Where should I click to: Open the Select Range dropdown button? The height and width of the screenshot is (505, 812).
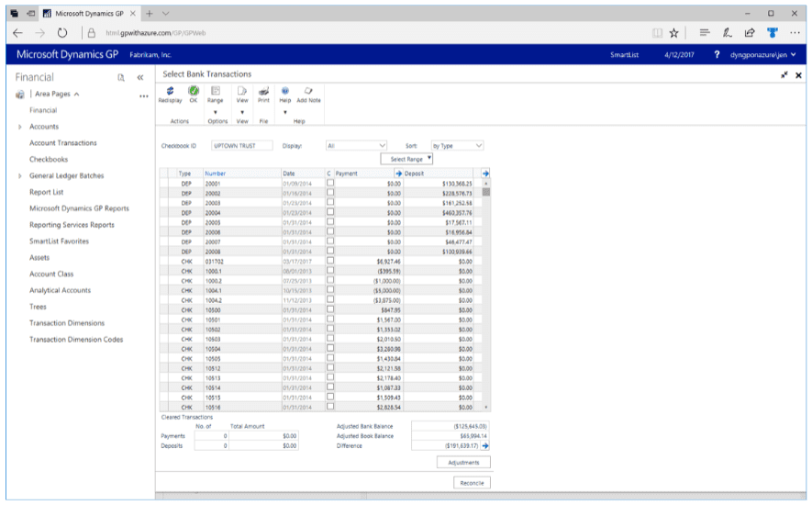point(406,159)
